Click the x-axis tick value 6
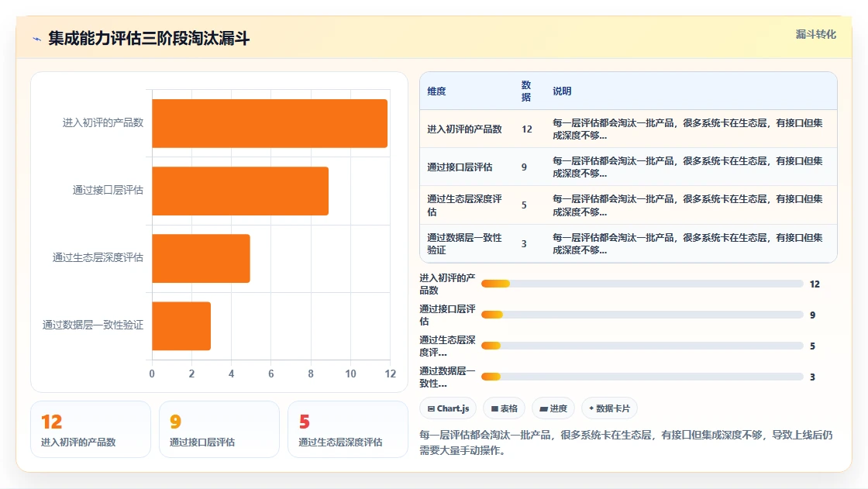Viewport: 868px width, 489px height. 271,374
